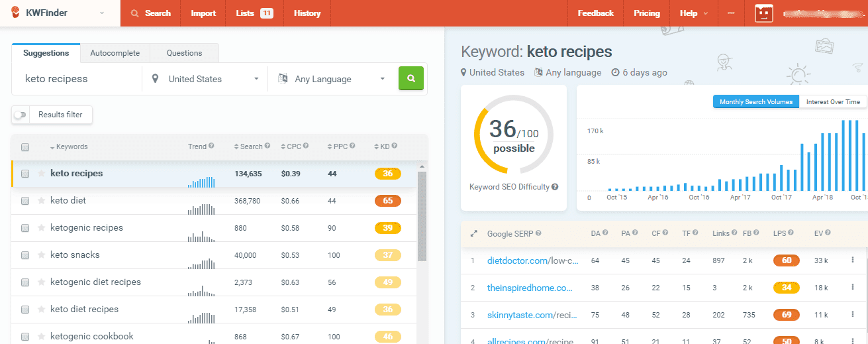This screenshot has height=344, width=868.
Task: Open the United States location dropdown
Action: (205, 79)
